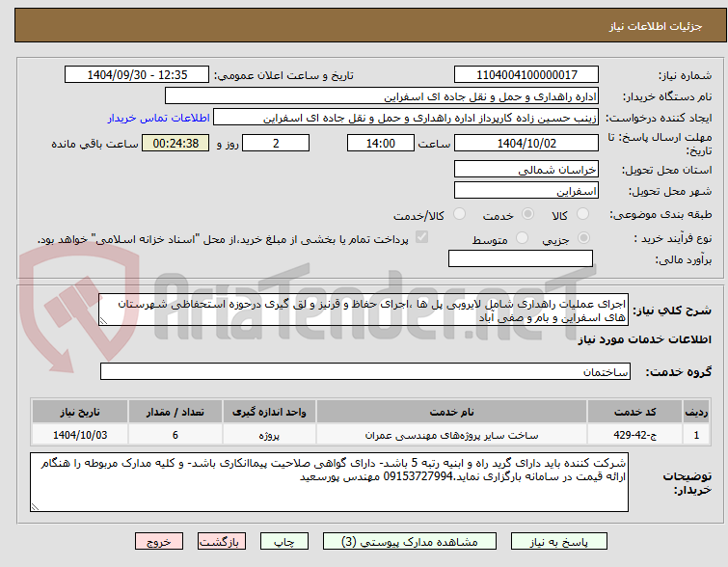728x567 pixels.
Task: Click the پاسخ به نیاز button
Action: (x=559, y=542)
